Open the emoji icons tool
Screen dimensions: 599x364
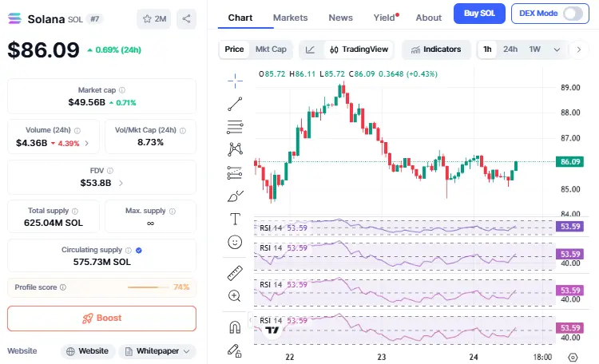pos(235,241)
